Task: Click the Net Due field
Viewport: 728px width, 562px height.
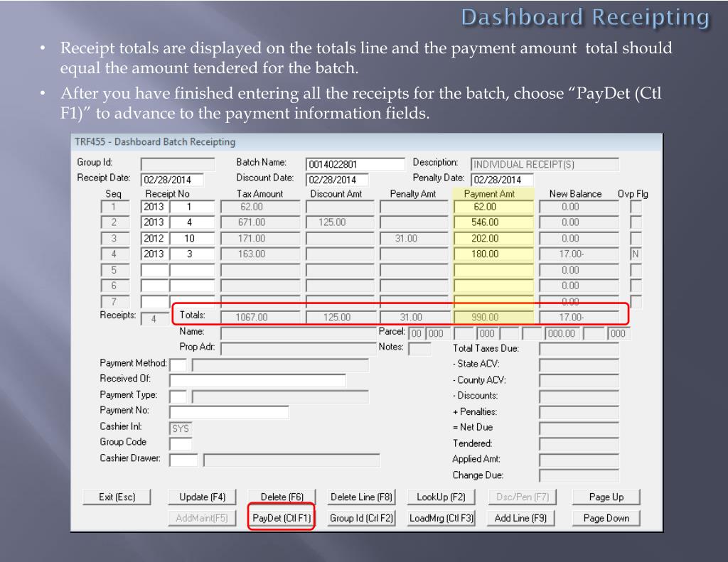Action: (579, 429)
